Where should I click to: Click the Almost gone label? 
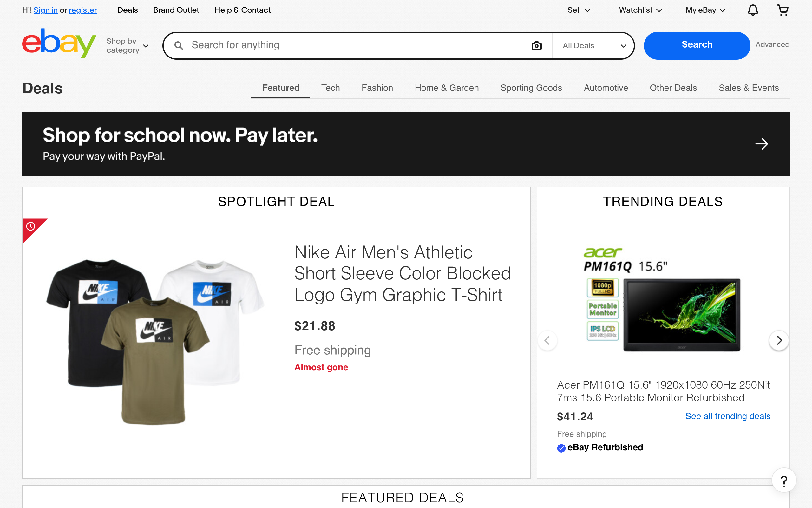click(321, 367)
